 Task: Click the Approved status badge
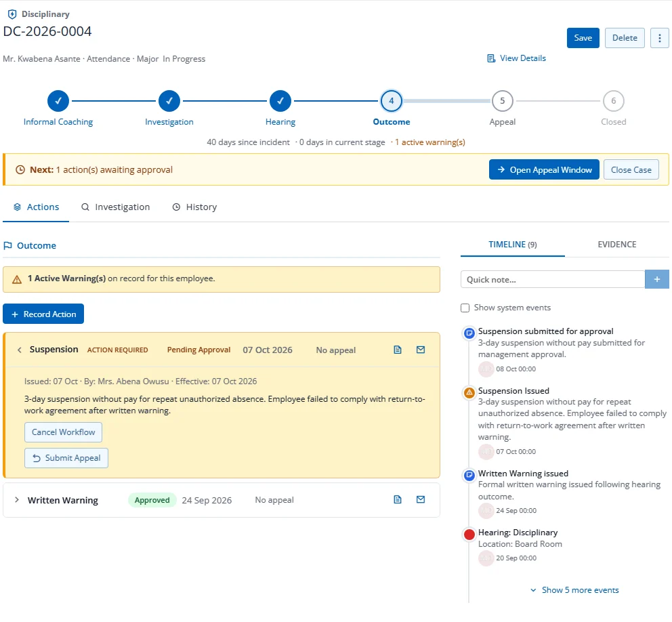[152, 500]
